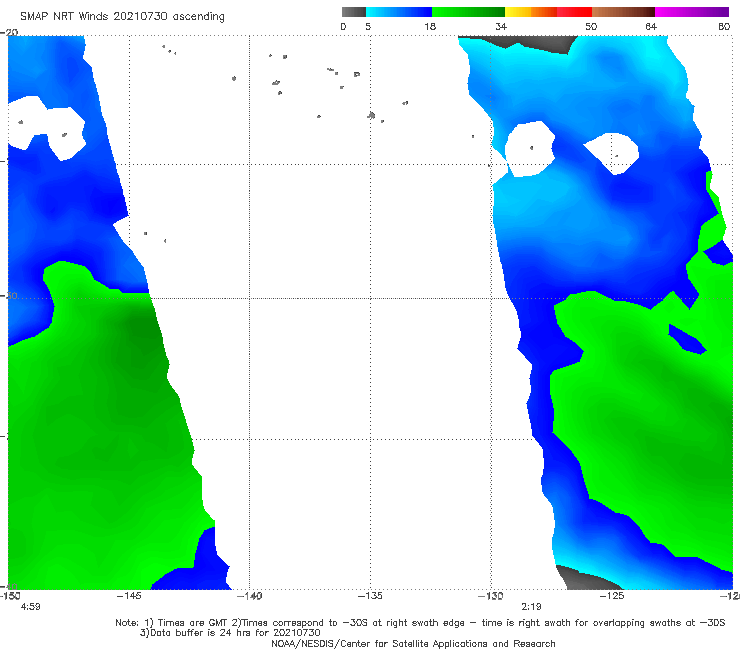This screenshot has width=740, height=650.
Task: Click the note line about GMT times
Action: coord(420,623)
